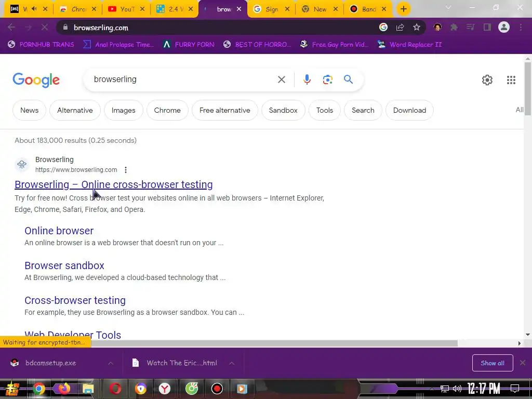Viewport: 532px width, 399px height.
Task: Open the Google apps grid
Action: 511,80
